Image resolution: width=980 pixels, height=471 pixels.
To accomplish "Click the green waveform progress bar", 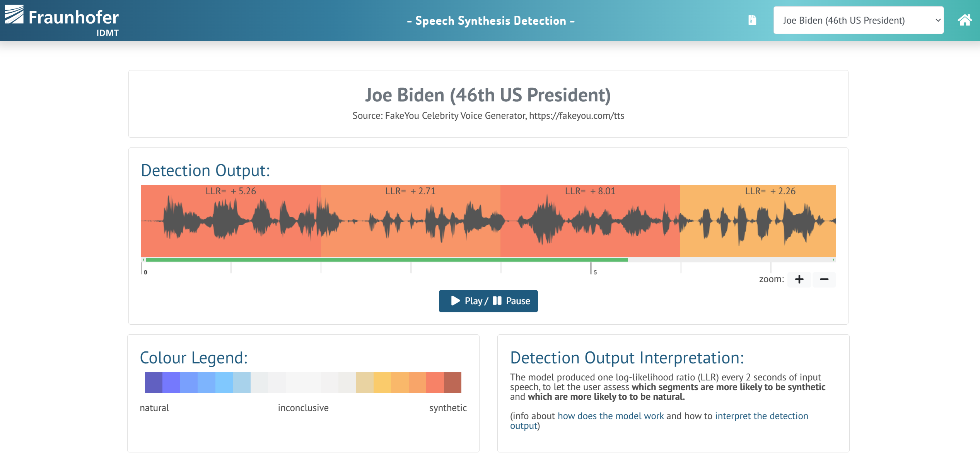I will coord(387,260).
